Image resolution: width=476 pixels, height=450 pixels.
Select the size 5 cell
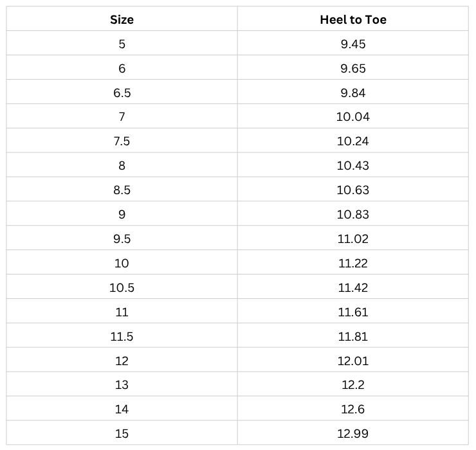tap(122, 44)
